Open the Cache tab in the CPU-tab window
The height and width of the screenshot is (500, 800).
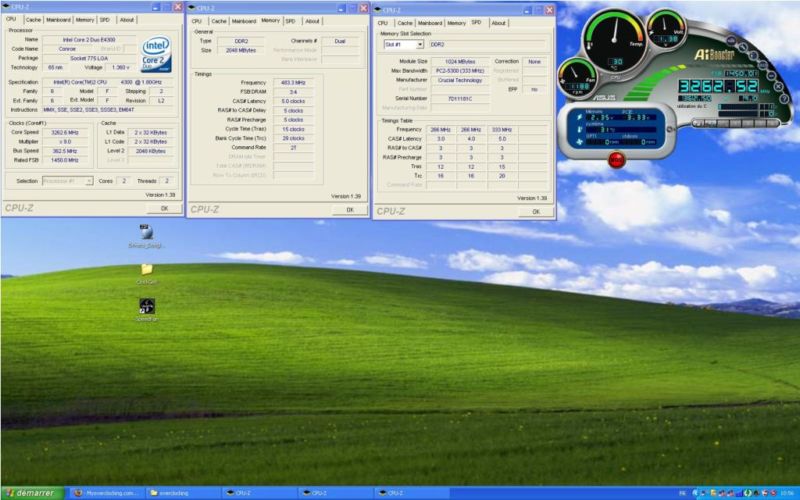33,20
